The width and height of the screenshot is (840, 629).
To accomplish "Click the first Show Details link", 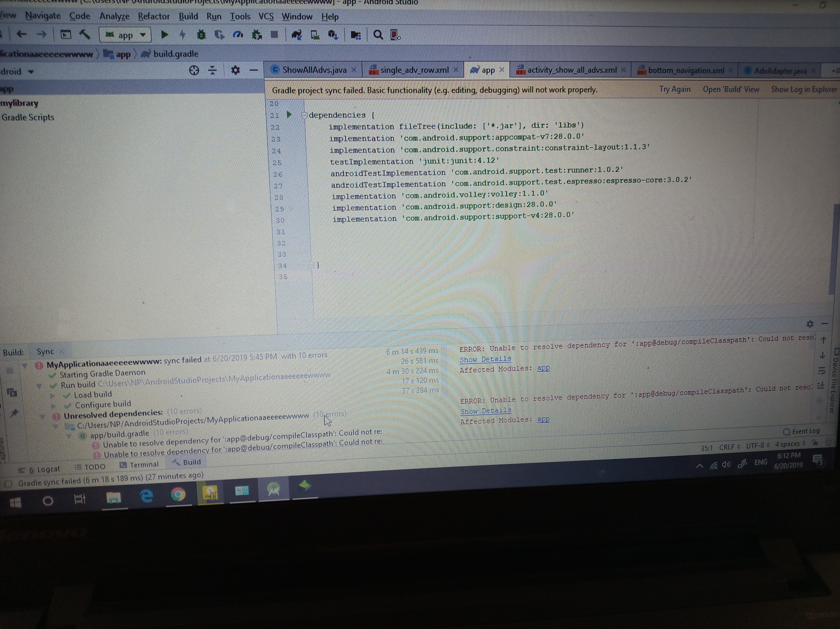I will [x=485, y=359].
